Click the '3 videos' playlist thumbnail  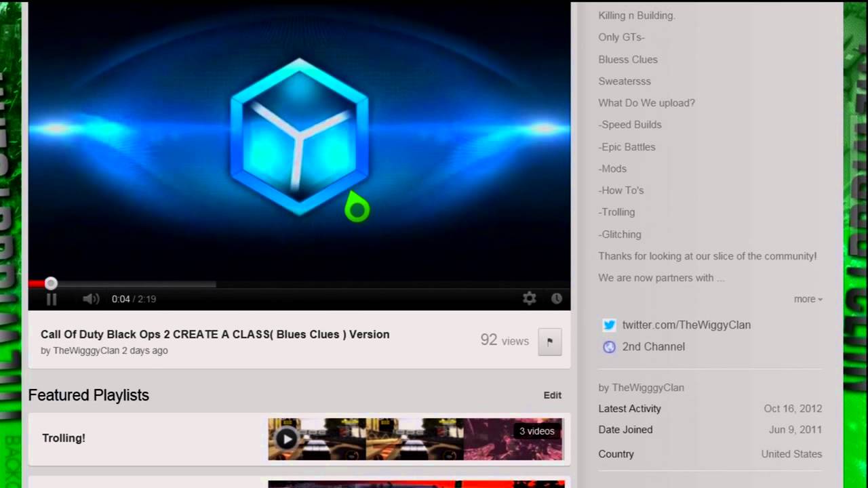click(514, 439)
